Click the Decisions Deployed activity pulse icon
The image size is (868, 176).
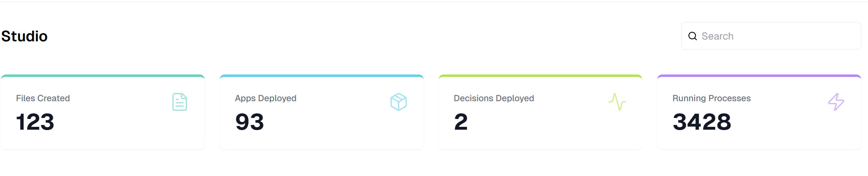pos(617,102)
